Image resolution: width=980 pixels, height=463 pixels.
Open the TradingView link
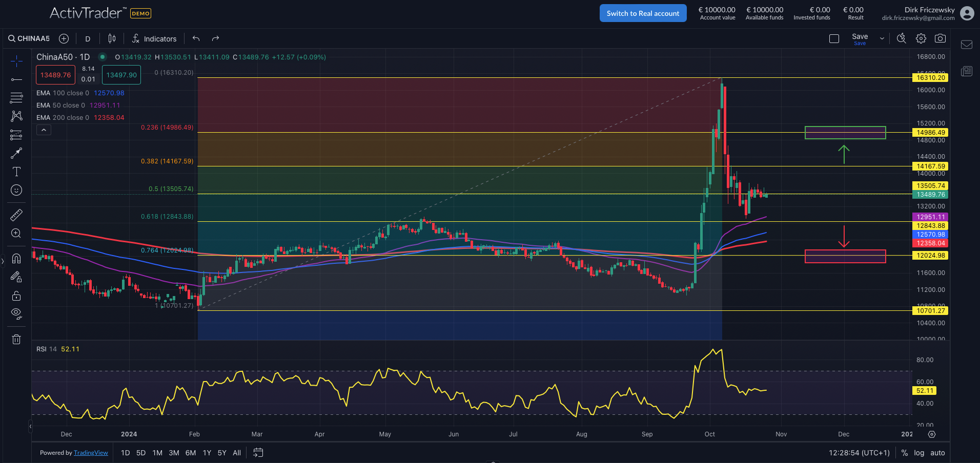click(x=91, y=453)
